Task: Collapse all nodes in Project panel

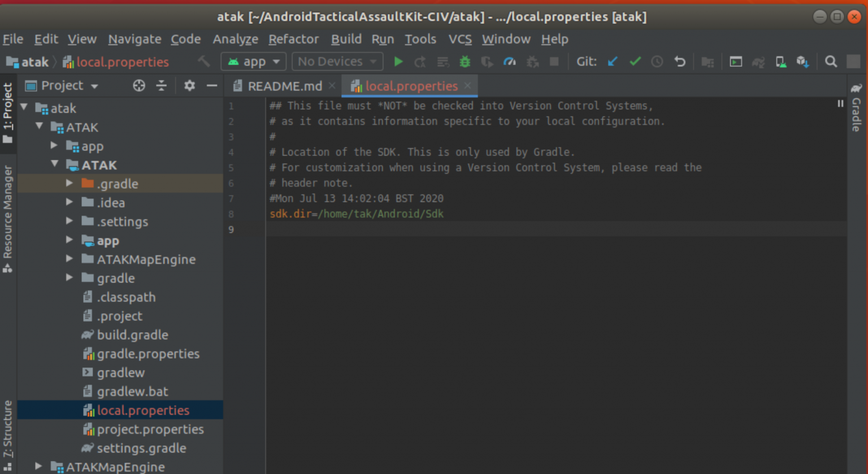Action: tap(161, 85)
